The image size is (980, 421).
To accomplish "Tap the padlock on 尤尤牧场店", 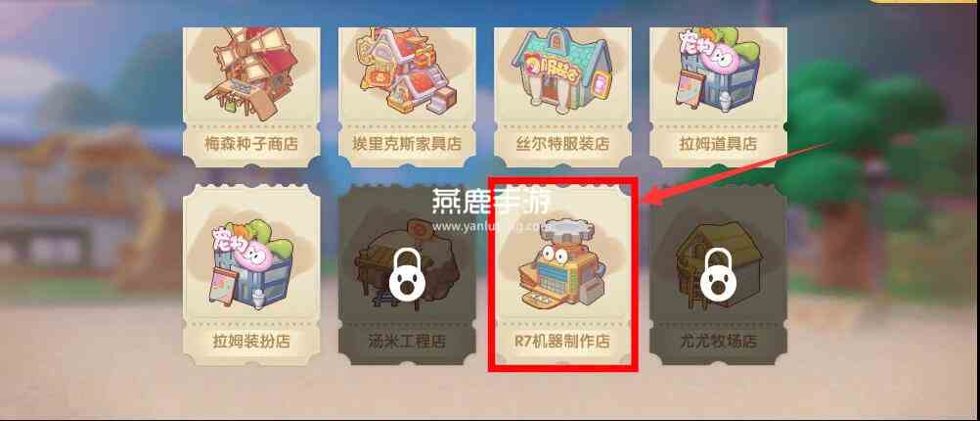I will pos(718,273).
